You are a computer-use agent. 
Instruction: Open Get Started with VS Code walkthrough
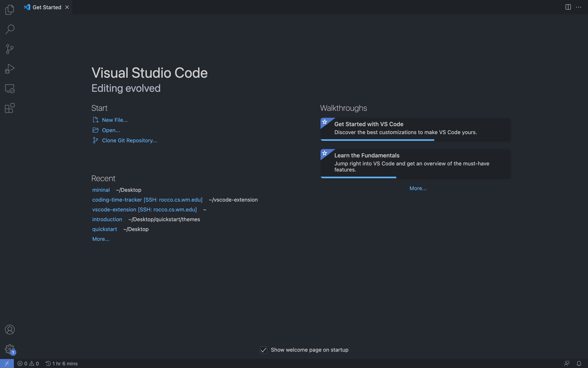pos(415,129)
